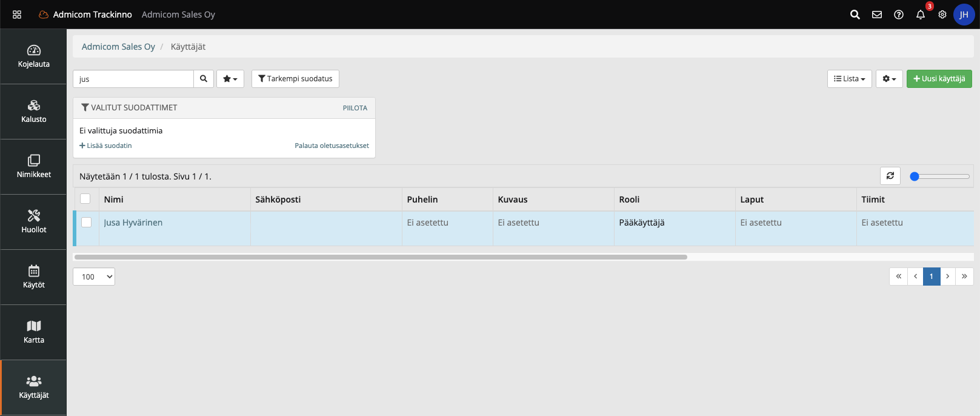Open Kalusto in sidebar
The width and height of the screenshot is (980, 416).
click(x=34, y=112)
